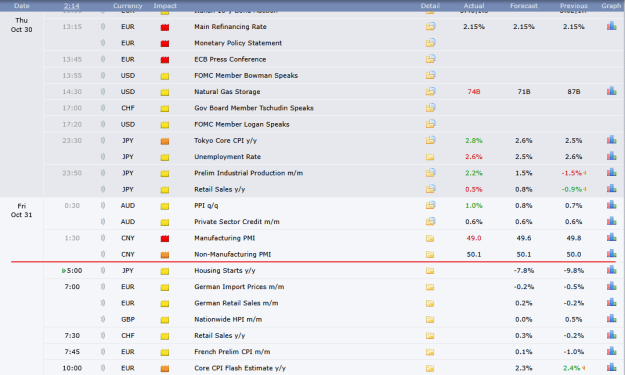Toggle alert icon for Core CPI Flash Estimate row

[103, 368]
